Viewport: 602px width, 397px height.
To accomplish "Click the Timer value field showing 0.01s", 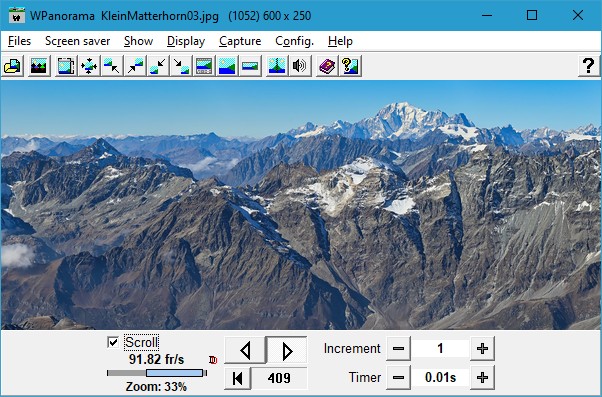I will [440, 377].
